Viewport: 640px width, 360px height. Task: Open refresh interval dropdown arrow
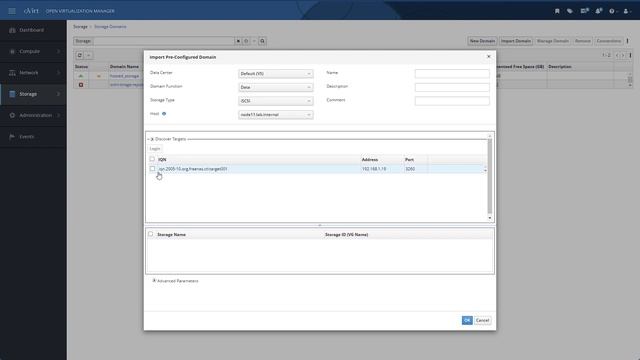point(89,55)
